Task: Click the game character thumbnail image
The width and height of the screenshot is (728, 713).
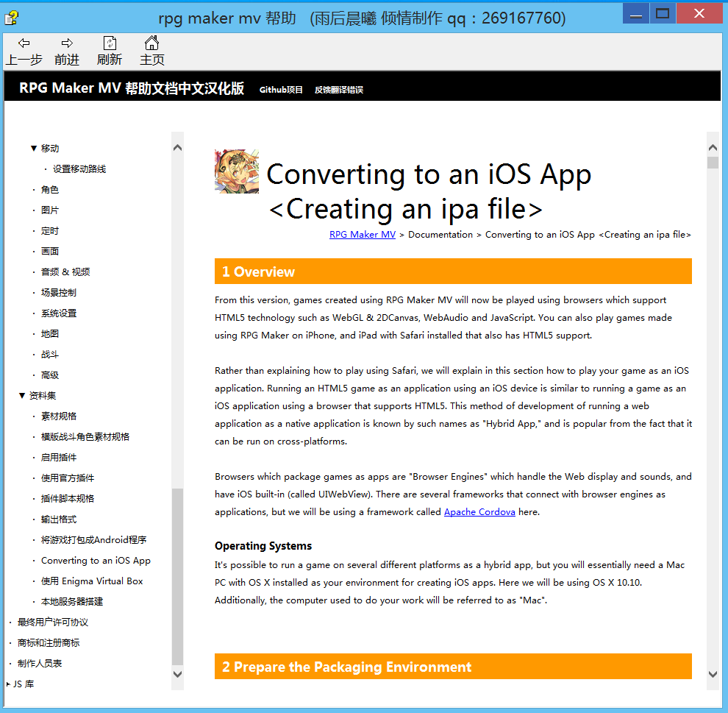Action: pos(236,171)
